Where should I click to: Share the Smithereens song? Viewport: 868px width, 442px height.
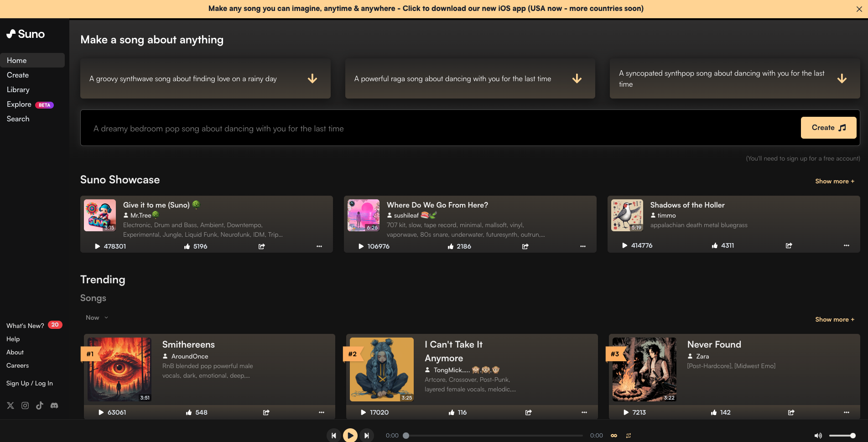coord(266,412)
